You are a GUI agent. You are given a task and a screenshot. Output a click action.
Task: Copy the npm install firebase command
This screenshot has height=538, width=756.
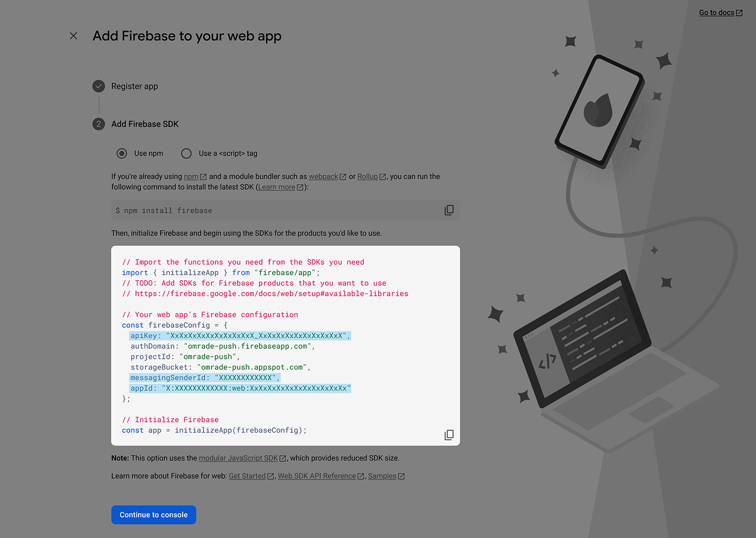click(449, 210)
